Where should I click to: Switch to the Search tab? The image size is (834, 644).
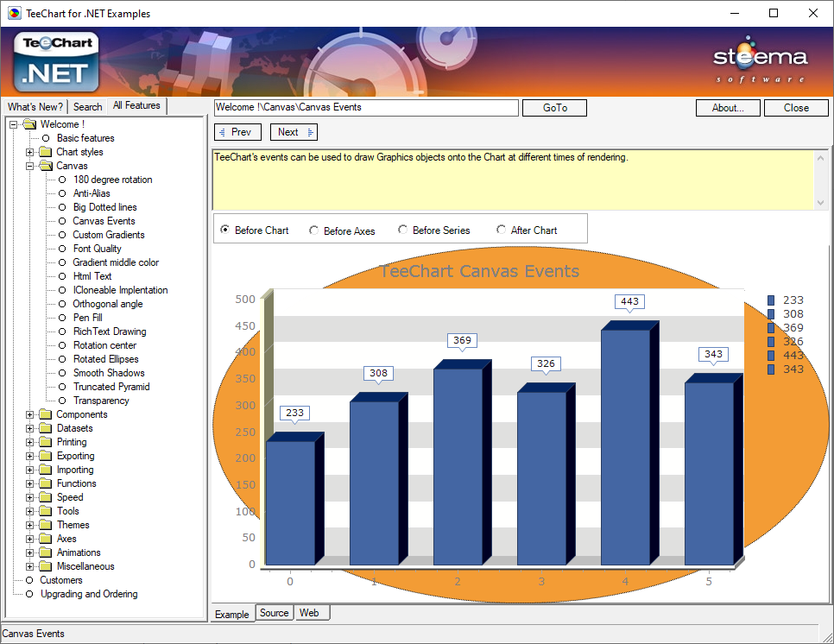(x=88, y=107)
